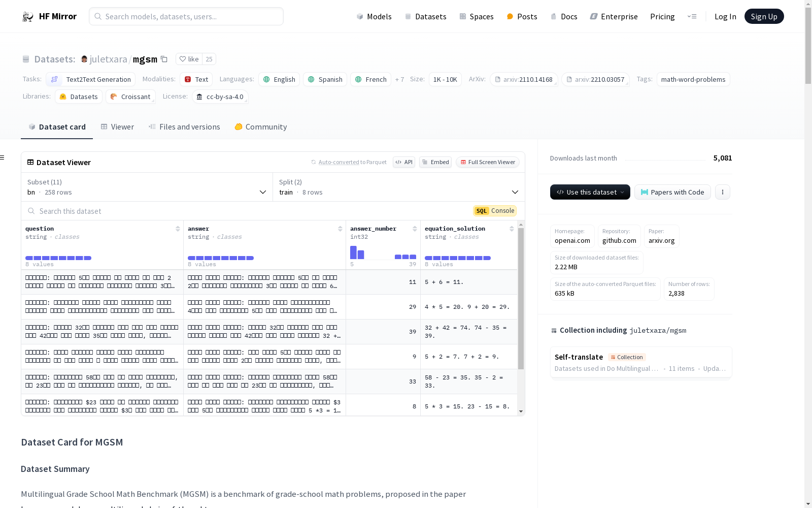Open the Auto-converted link
Image resolution: width=812 pixels, height=508 pixels.
click(339, 162)
